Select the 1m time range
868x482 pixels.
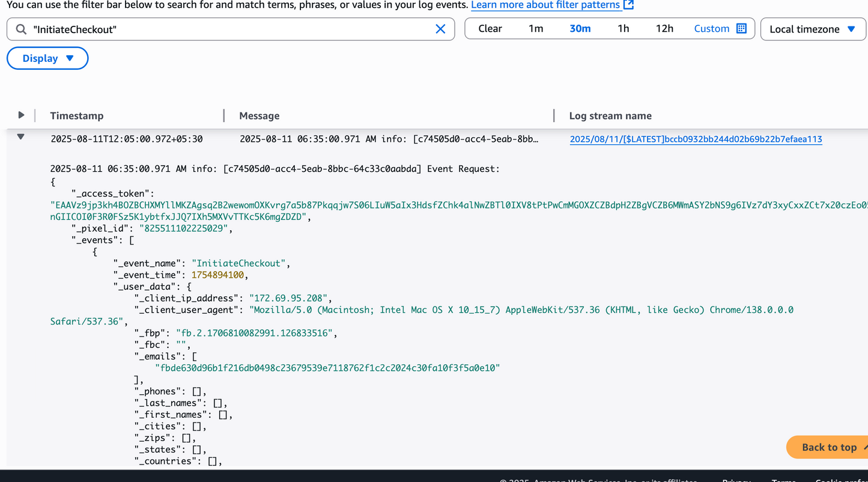click(x=535, y=29)
